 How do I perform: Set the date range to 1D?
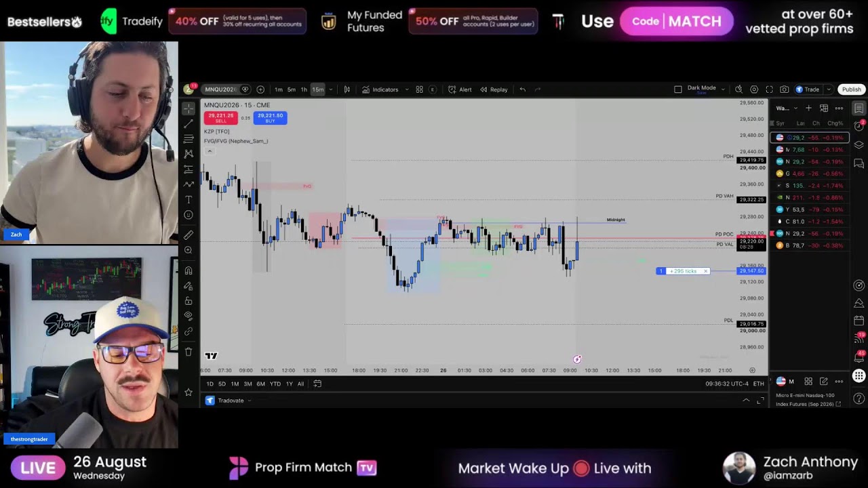coord(210,384)
